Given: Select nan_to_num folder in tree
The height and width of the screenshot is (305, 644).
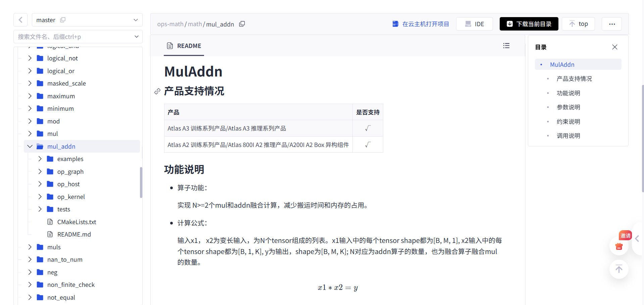Looking at the screenshot, I should coord(65,259).
